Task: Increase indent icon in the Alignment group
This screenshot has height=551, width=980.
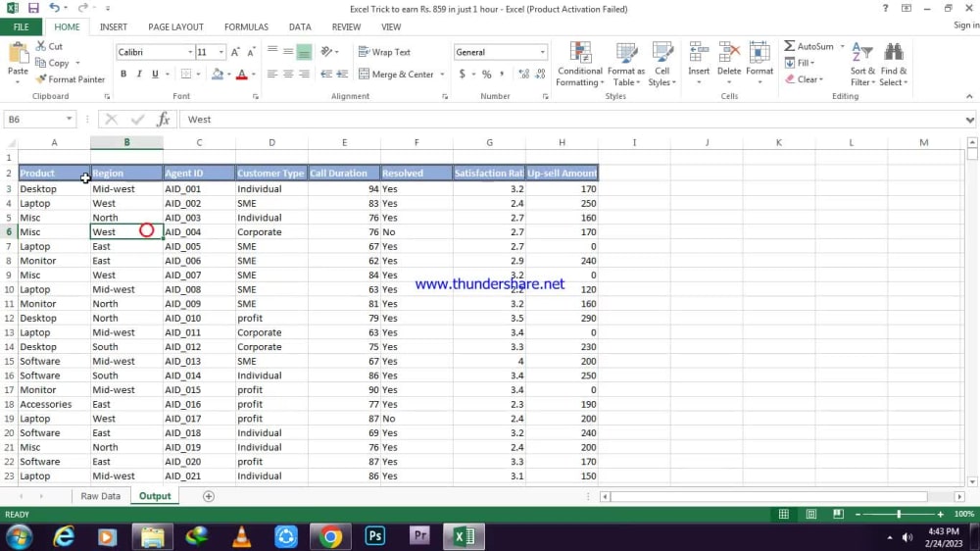Action: pyautogui.click(x=342, y=74)
